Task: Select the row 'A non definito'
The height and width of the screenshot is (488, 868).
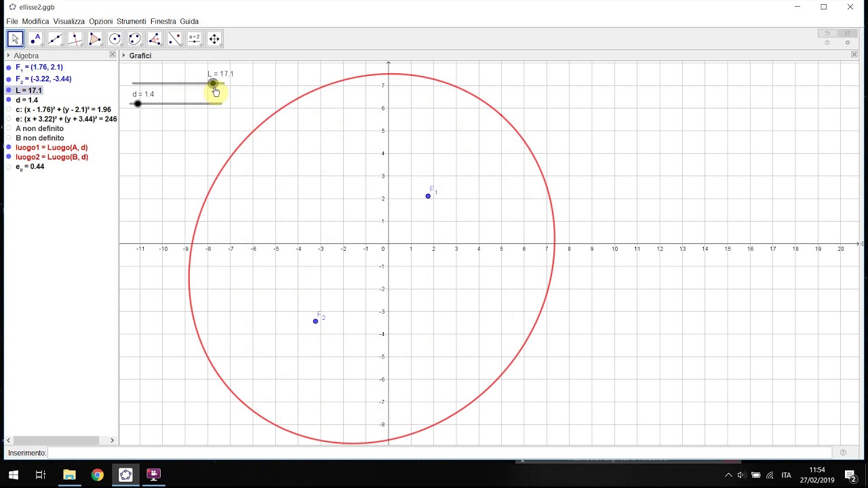Action: [40, 128]
